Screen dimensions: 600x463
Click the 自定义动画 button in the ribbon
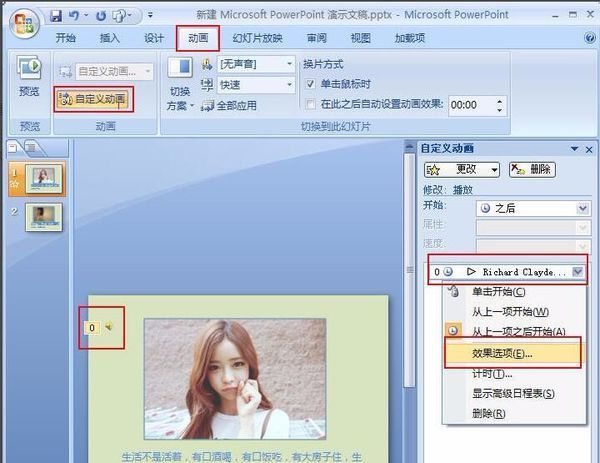click(x=94, y=99)
